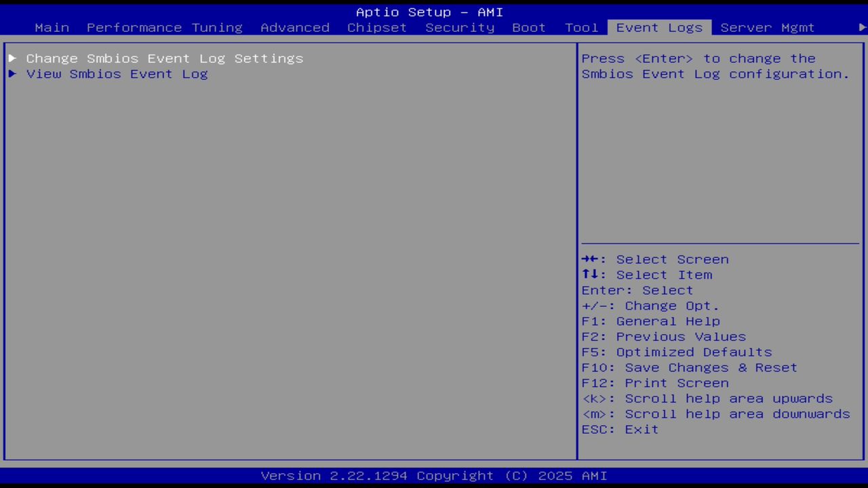This screenshot has height=488, width=868.
Task: Open the View Smbios Event Log entry
Action: [117, 74]
